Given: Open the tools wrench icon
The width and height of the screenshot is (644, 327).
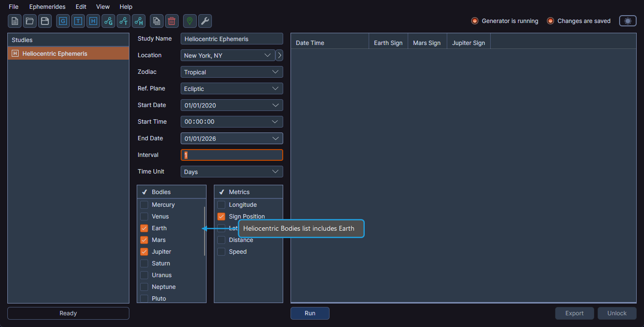Looking at the screenshot, I should point(205,21).
